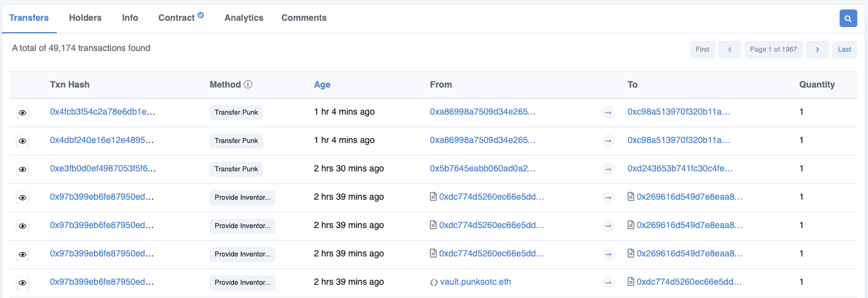Go to previous page with left chevron
Viewport: 868px width, 298px height.
[x=729, y=50]
